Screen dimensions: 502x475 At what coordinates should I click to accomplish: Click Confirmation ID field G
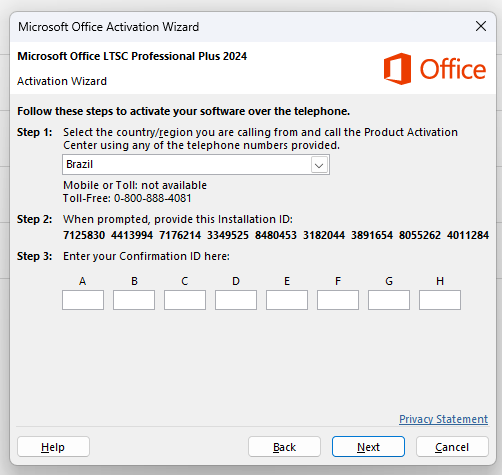(389, 300)
